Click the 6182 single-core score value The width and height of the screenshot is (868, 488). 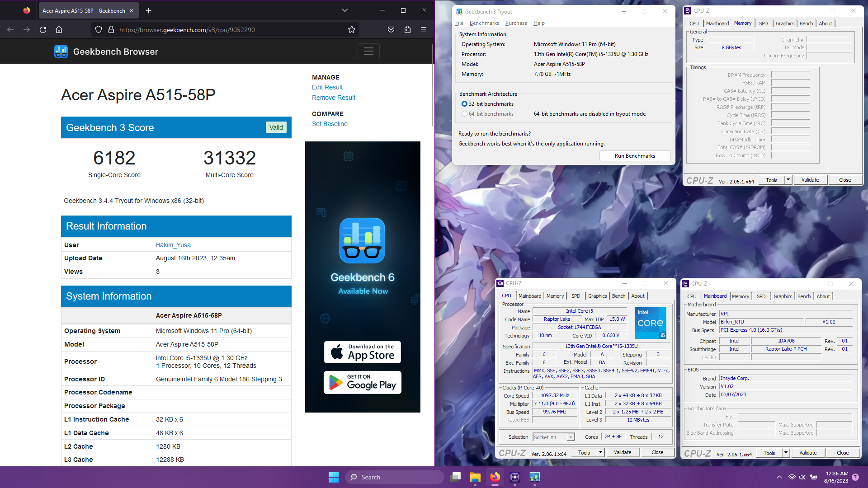pyautogui.click(x=114, y=158)
